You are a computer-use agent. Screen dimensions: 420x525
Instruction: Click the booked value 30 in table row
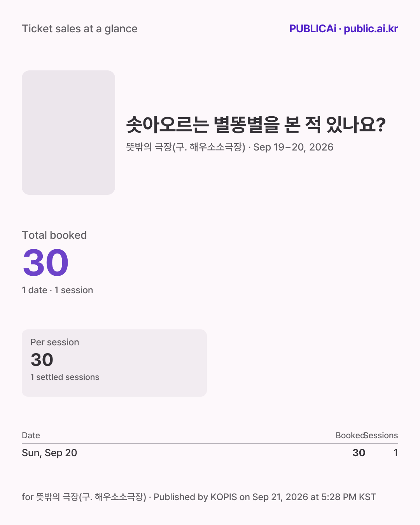(x=359, y=453)
